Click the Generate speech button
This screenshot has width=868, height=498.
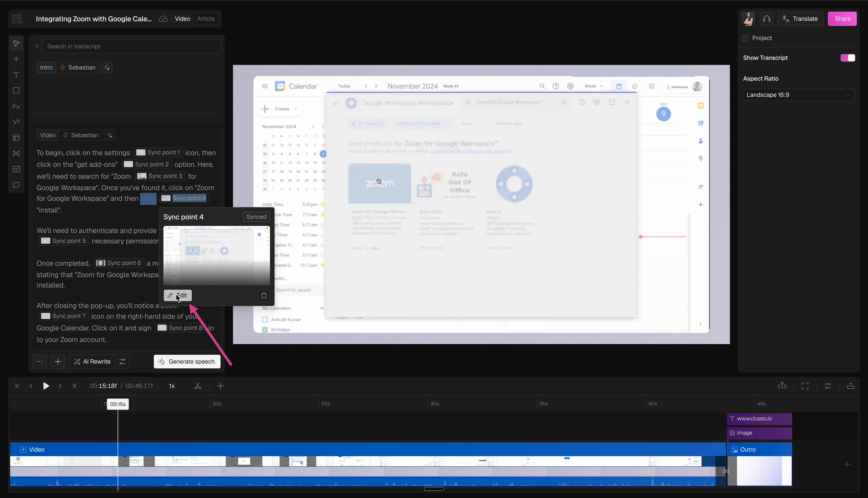point(187,362)
